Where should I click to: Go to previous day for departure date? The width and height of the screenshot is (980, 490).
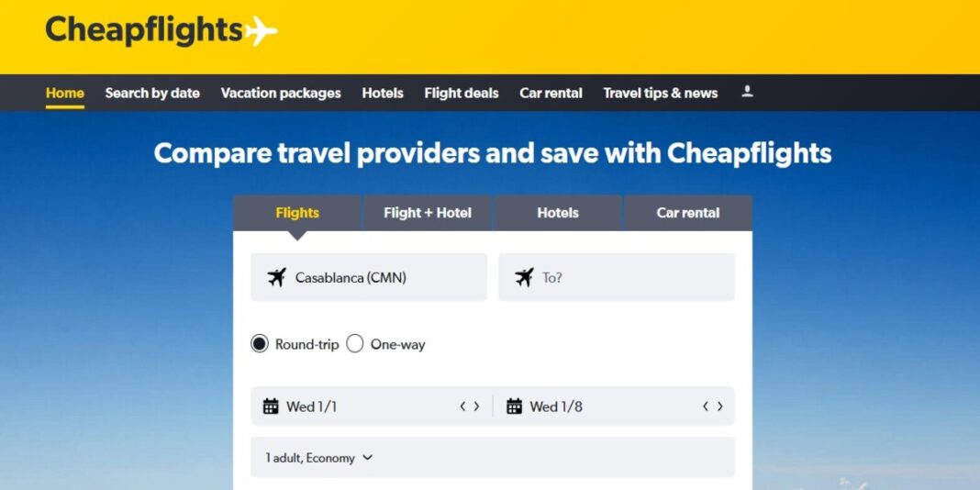(x=463, y=406)
